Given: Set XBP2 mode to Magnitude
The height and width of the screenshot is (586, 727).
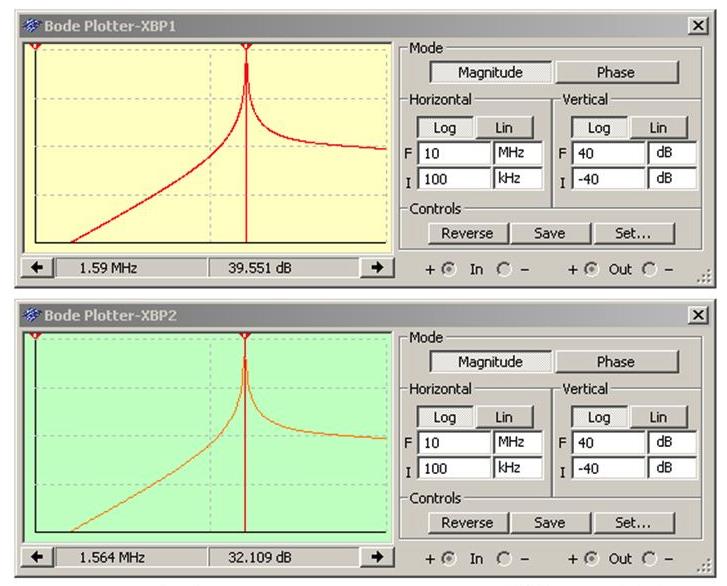Looking at the screenshot, I should point(490,362).
